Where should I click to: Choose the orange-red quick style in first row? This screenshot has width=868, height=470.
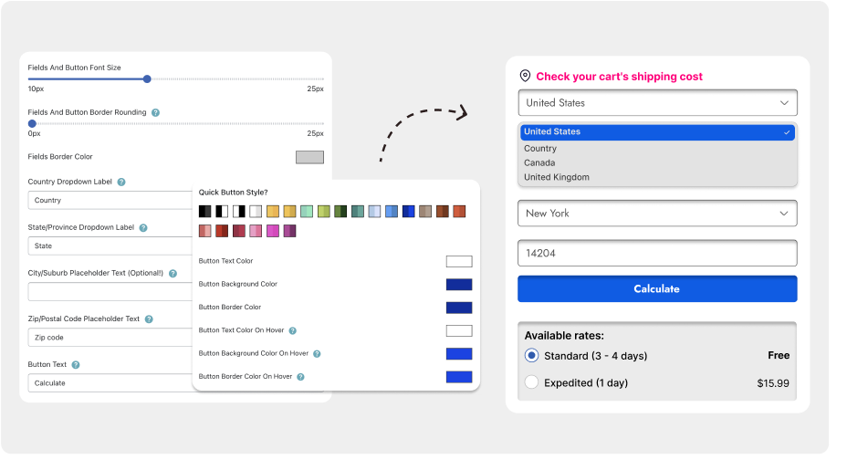coord(459,212)
